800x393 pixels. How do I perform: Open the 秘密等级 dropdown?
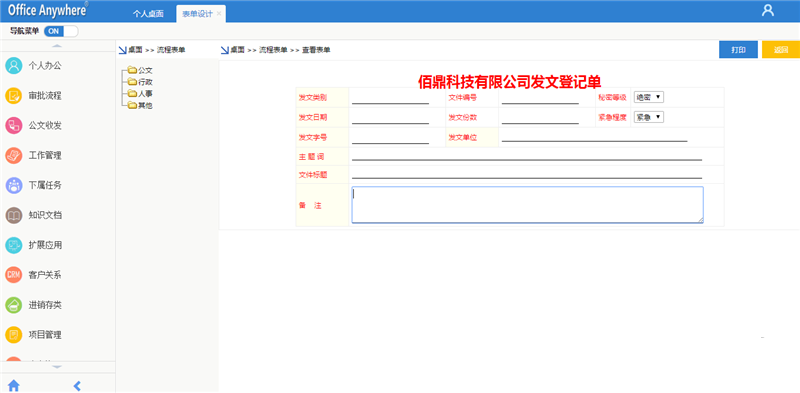pyautogui.click(x=648, y=97)
